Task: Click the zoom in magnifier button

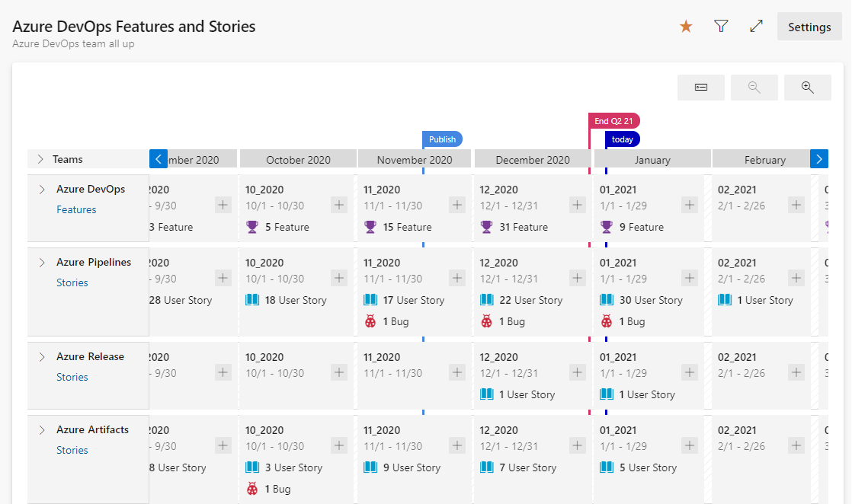Action: 808,88
